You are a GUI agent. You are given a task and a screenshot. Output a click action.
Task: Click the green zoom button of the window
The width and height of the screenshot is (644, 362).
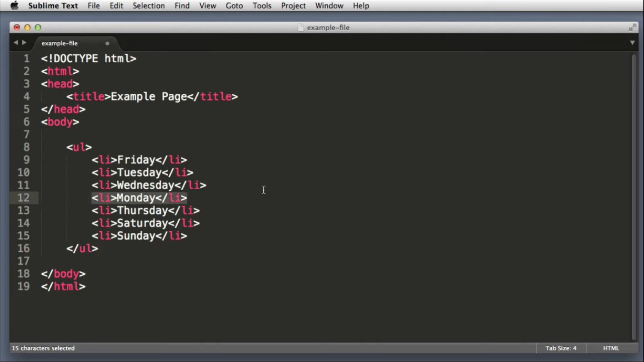point(38,27)
